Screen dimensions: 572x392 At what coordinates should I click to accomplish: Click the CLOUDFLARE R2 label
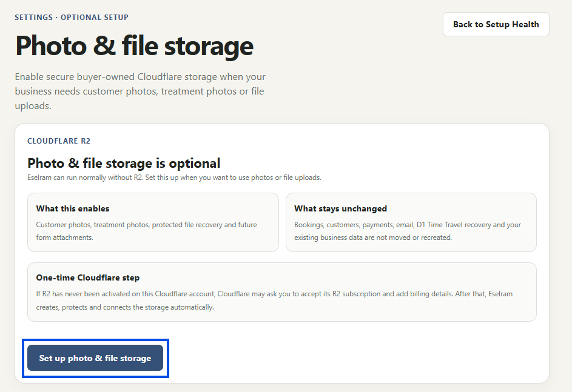pyautogui.click(x=59, y=141)
